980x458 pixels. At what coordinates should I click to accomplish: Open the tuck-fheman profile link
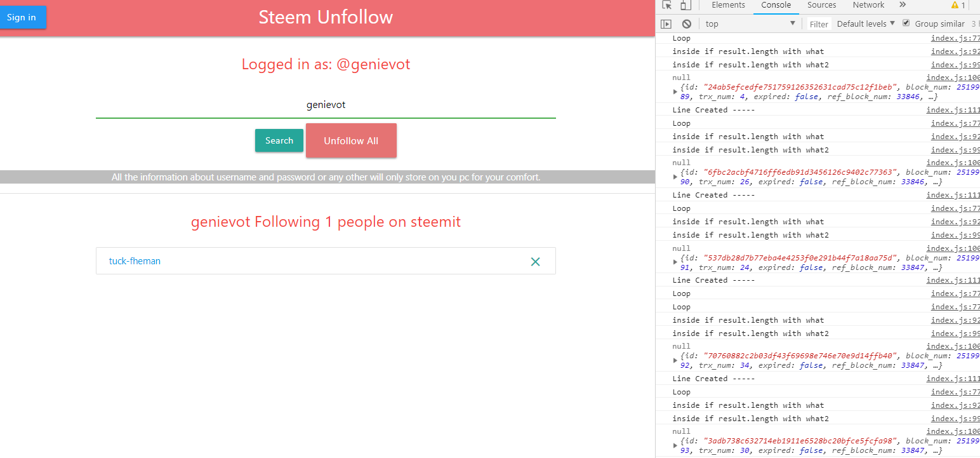135,261
